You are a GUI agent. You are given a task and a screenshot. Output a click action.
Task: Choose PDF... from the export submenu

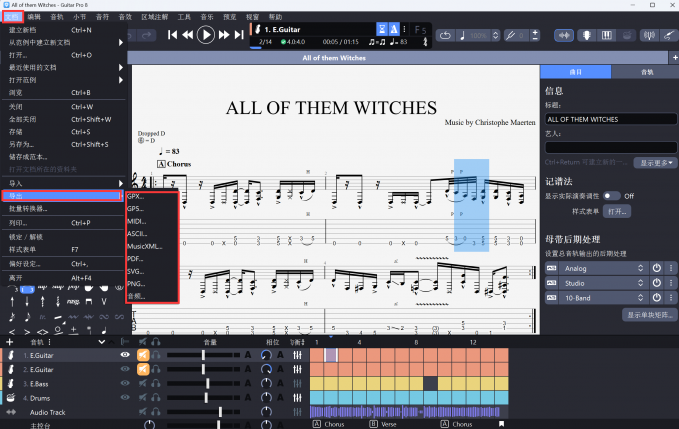[136, 258]
